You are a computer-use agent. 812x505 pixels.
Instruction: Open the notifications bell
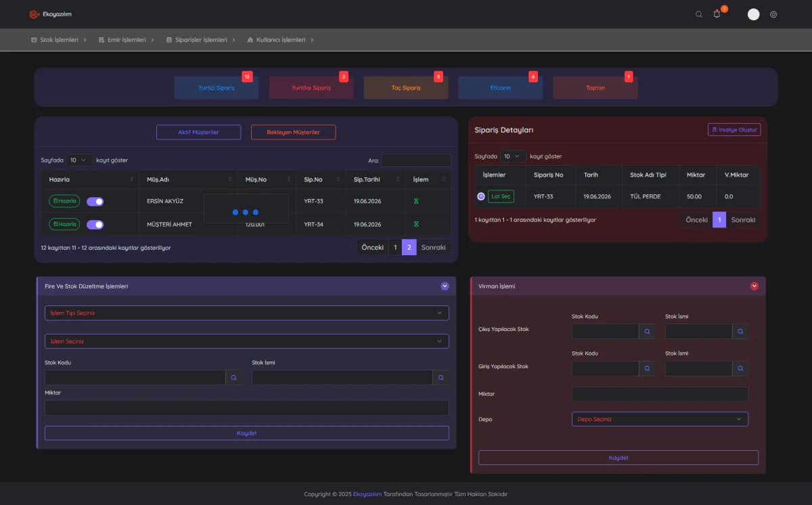(717, 14)
